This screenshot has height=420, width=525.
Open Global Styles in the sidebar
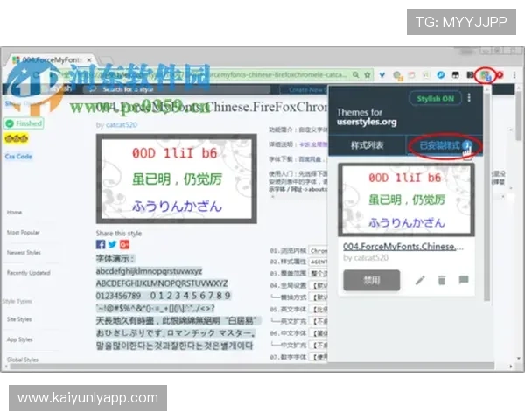pos(23,360)
